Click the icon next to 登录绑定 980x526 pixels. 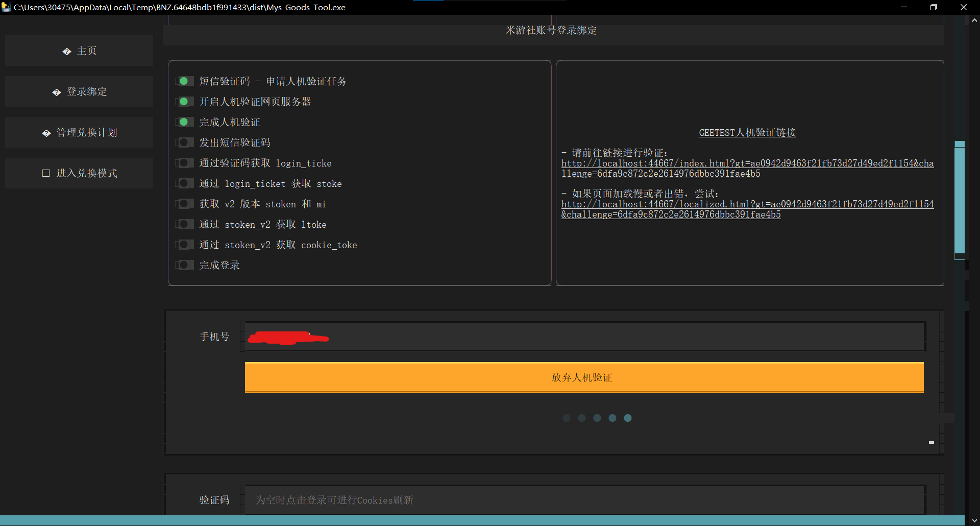point(56,92)
